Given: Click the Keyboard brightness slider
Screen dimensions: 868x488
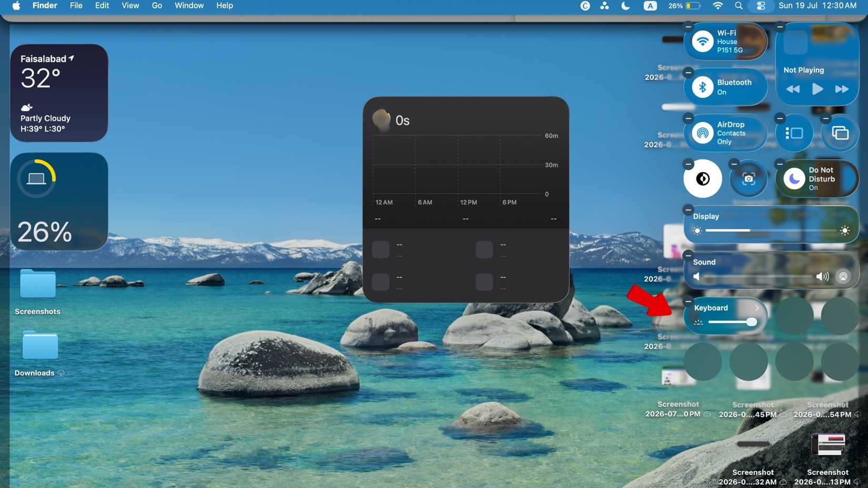Looking at the screenshot, I should pos(732,322).
